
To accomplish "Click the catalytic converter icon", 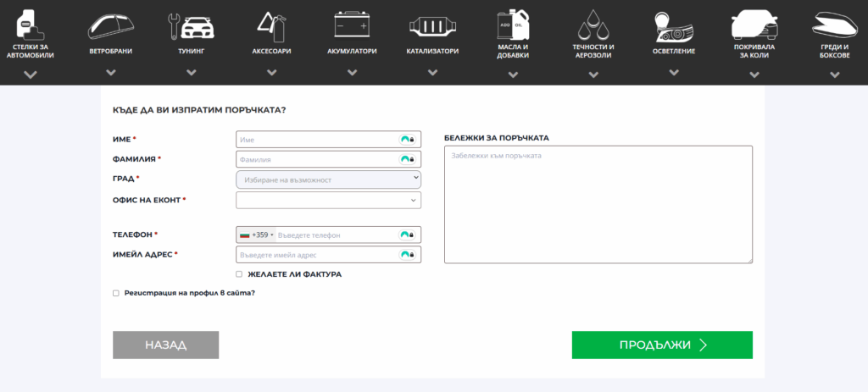I will (x=432, y=25).
